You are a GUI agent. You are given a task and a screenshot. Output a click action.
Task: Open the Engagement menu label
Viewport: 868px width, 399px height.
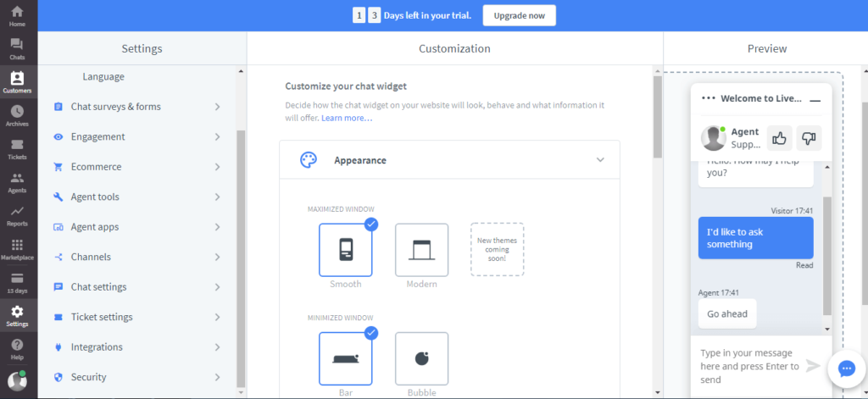(x=98, y=136)
